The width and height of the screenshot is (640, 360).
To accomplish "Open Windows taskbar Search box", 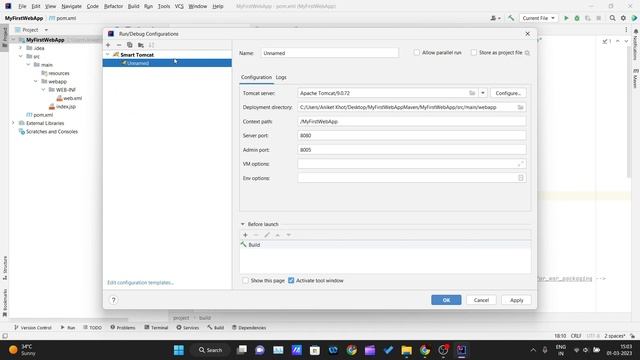I will coord(210,350).
